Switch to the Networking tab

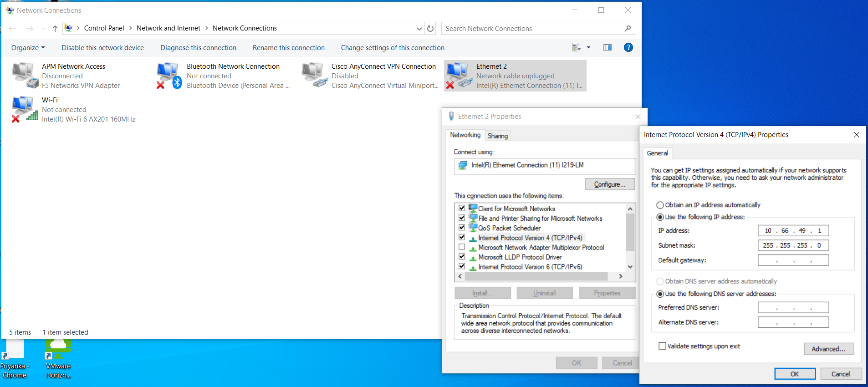click(465, 135)
